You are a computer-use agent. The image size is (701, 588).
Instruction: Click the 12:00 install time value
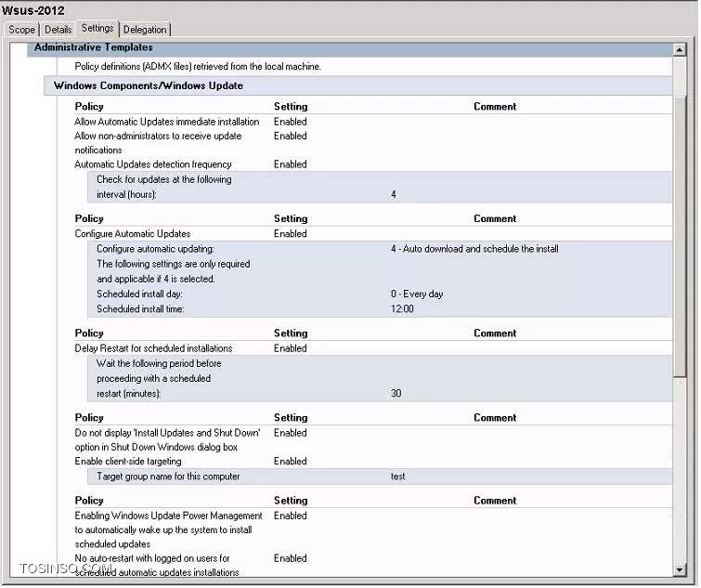tap(402, 309)
